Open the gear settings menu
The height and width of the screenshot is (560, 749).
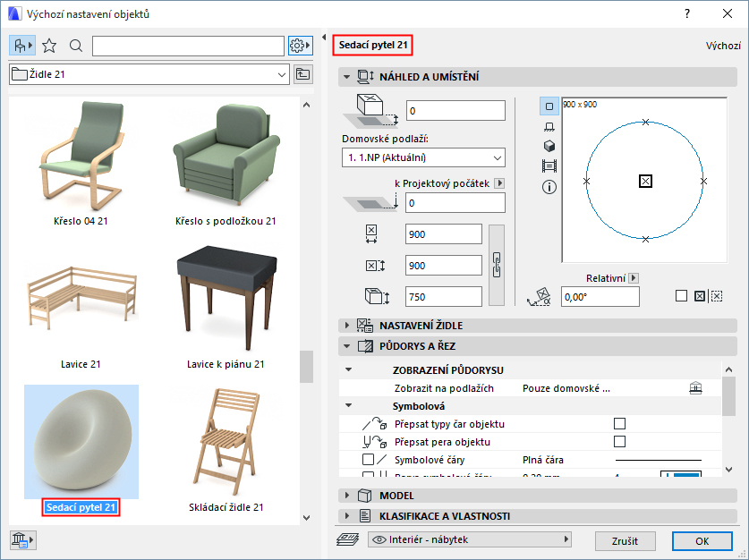pyautogui.click(x=300, y=46)
